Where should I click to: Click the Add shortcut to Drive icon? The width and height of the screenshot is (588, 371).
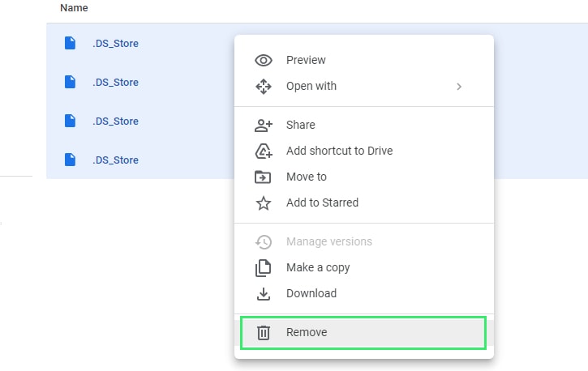264,151
